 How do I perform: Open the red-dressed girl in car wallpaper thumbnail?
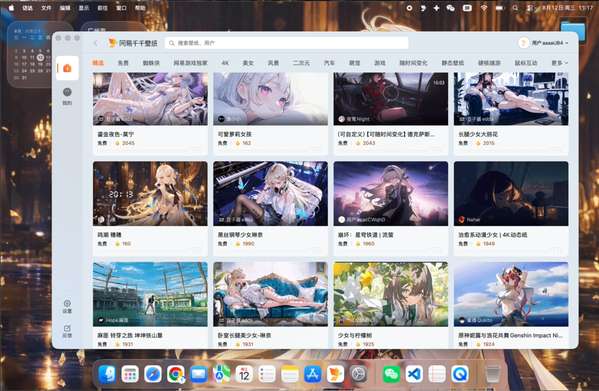point(391,99)
